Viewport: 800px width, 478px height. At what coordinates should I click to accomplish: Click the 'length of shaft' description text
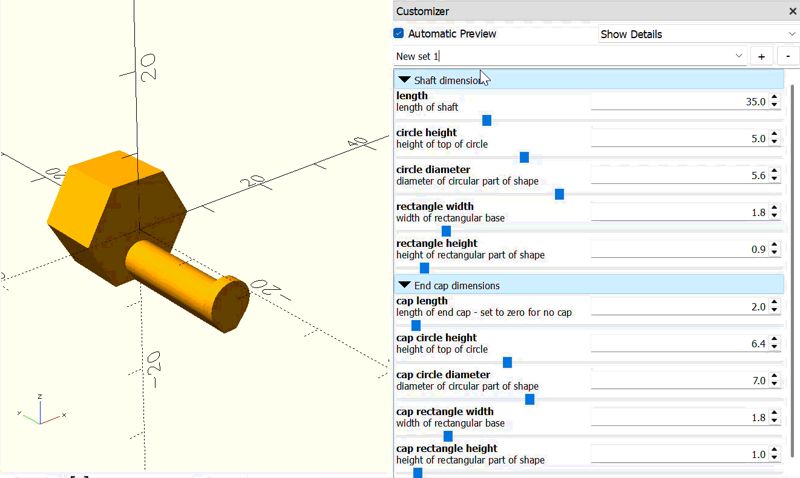click(427, 107)
